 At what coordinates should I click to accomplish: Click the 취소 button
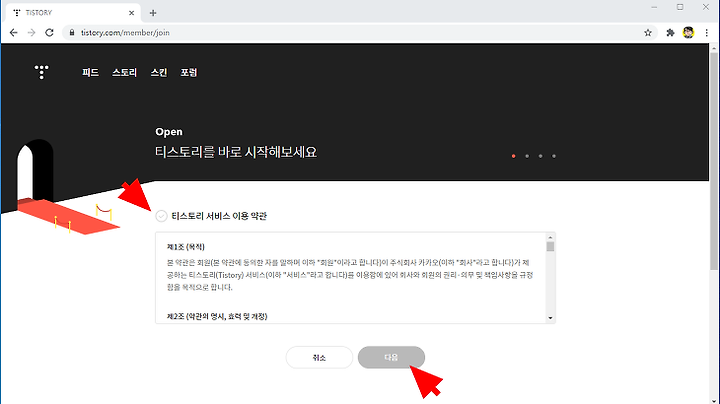(319, 358)
